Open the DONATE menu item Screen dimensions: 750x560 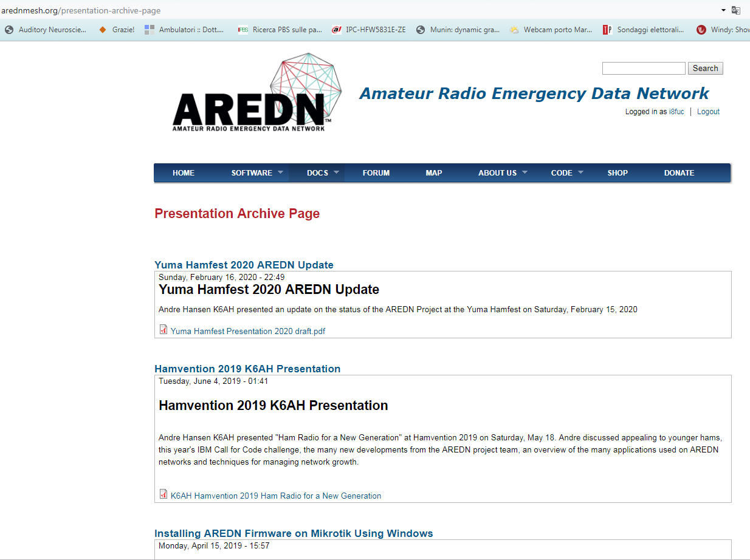(x=679, y=173)
